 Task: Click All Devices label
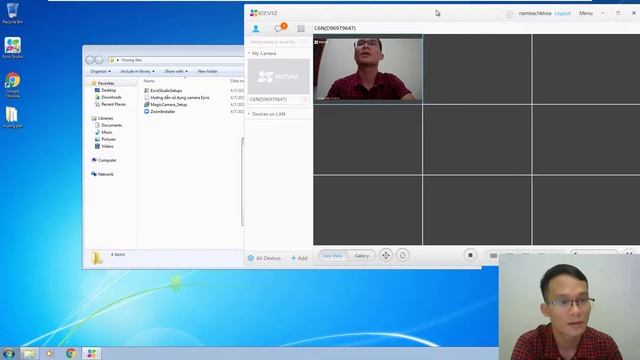pos(268,258)
